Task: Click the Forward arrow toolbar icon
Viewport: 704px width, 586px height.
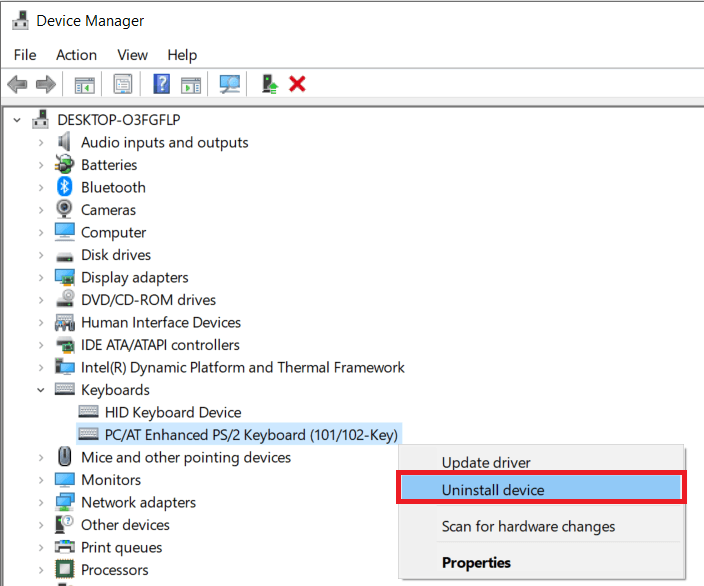Action: tap(45, 84)
